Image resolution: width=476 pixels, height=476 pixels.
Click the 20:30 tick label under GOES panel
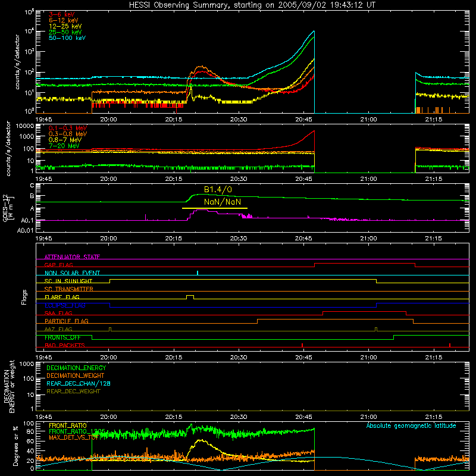[239, 239]
